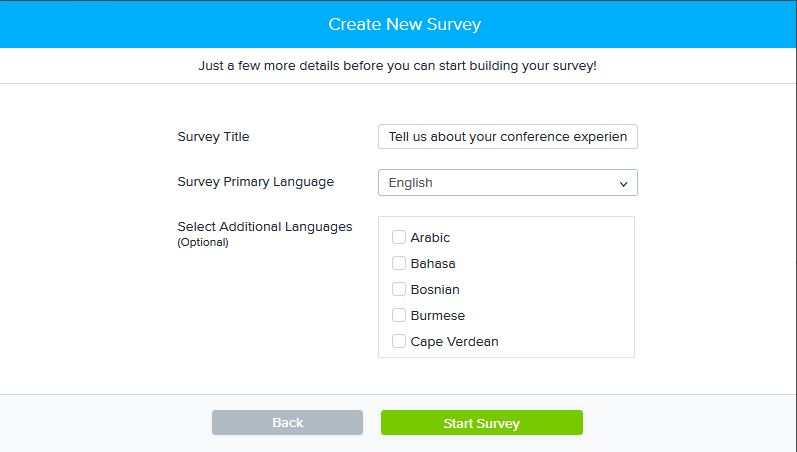Toggle the Cape Verdean checkbox
797x452 pixels.
tap(399, 342)
